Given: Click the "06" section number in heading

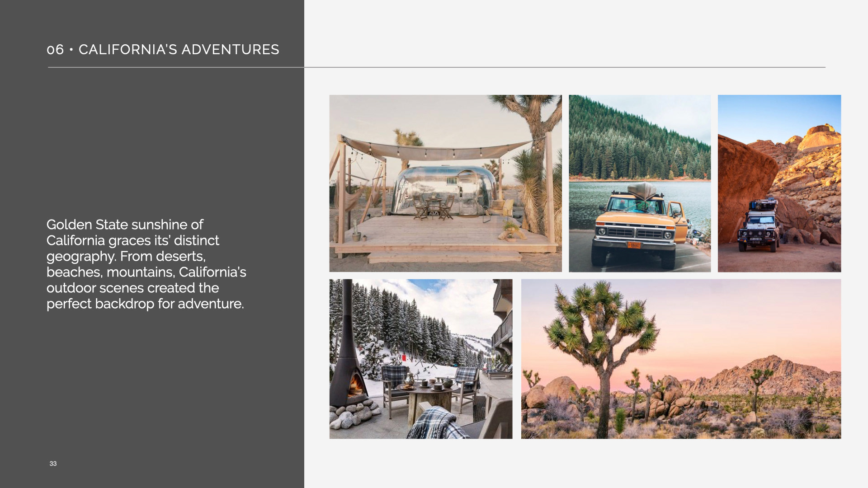Looking at the screenshot, I should point(56,50).
